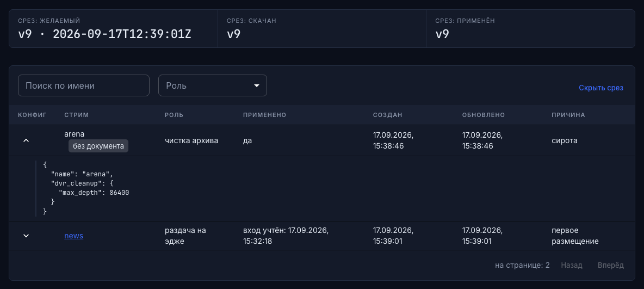Open the news stream link

(73, 236)
